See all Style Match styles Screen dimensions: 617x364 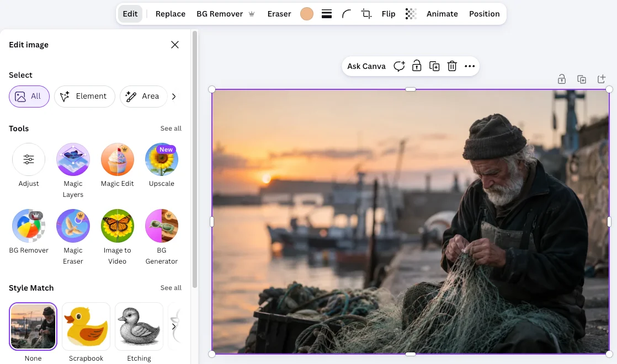pos(171,288)
